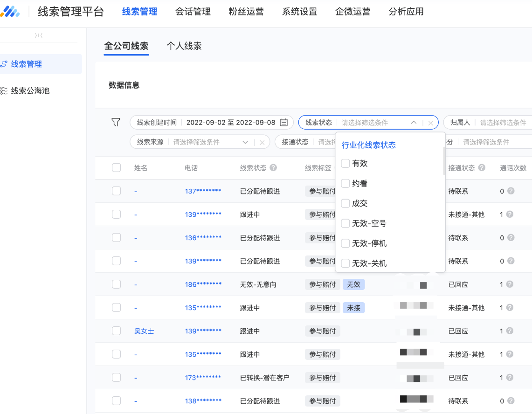
Task: Click the platform logo in the top-left
Action: click(10, 12)
